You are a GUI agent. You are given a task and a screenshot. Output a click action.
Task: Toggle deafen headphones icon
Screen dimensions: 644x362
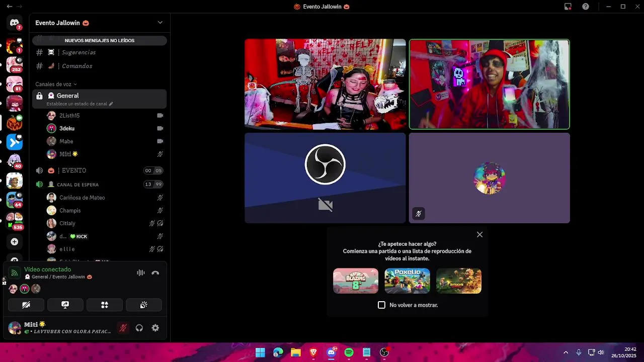(139, 328)
